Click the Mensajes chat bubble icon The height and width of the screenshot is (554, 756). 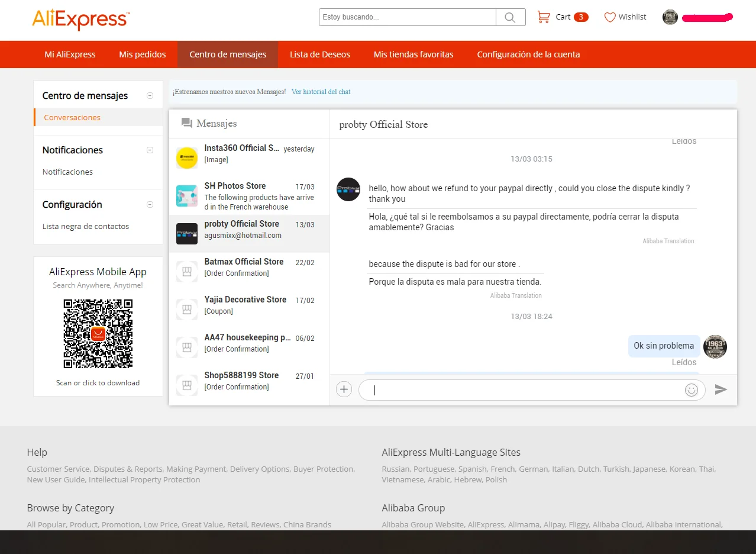(187, 123)
